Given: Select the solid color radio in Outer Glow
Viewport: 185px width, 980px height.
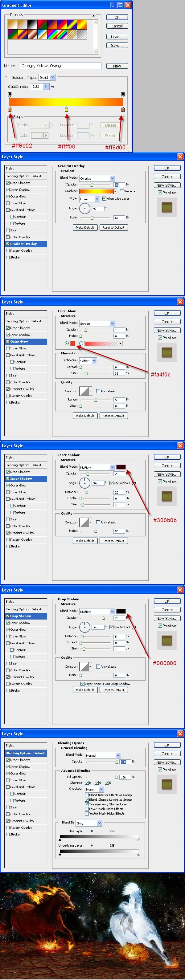Looking at the screenshot, I should click(67, 343).
